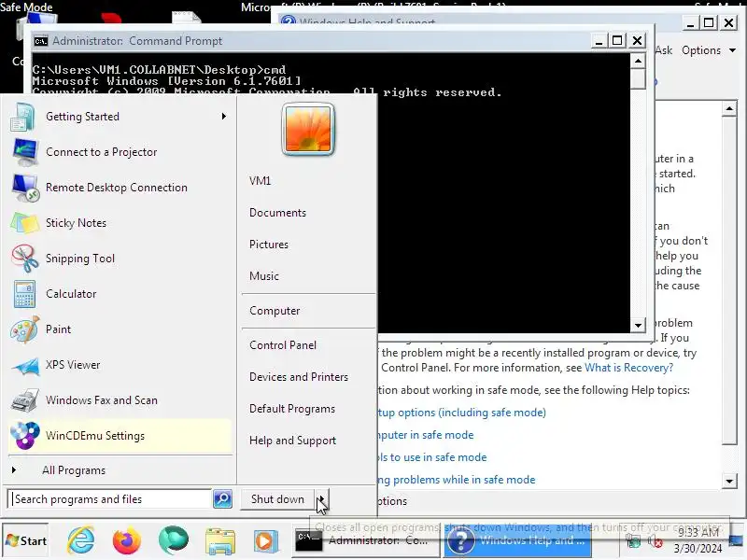Open tools to use in safe mode link
747x560 pixels.
tap(432, 457)
